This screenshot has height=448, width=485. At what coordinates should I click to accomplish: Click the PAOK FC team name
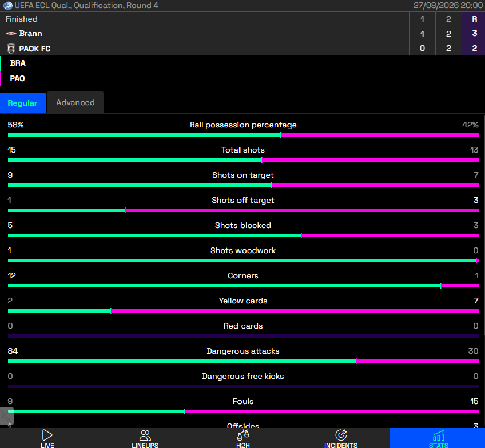coord(35,49)
